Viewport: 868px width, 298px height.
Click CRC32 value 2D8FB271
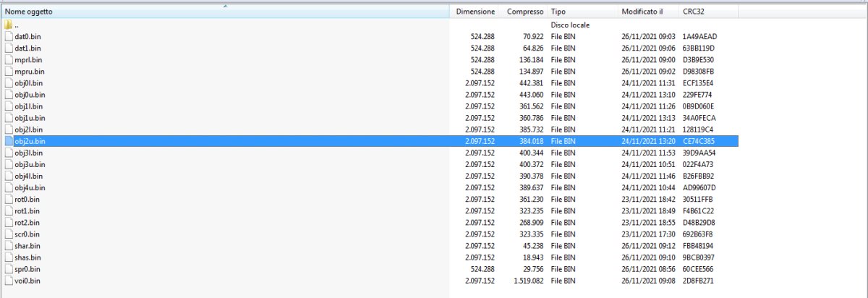click(x=698, y=280)
